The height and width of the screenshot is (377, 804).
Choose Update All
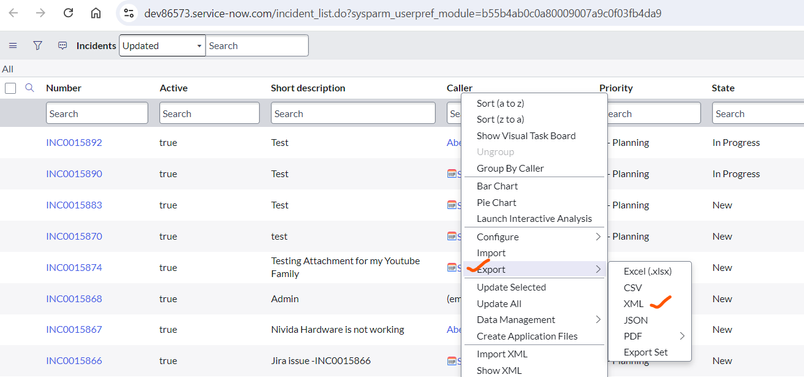[499, 304]
